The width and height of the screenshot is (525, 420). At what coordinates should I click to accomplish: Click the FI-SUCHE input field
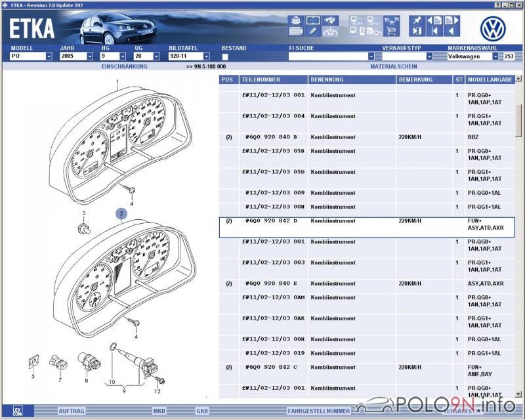pos(328,56)
